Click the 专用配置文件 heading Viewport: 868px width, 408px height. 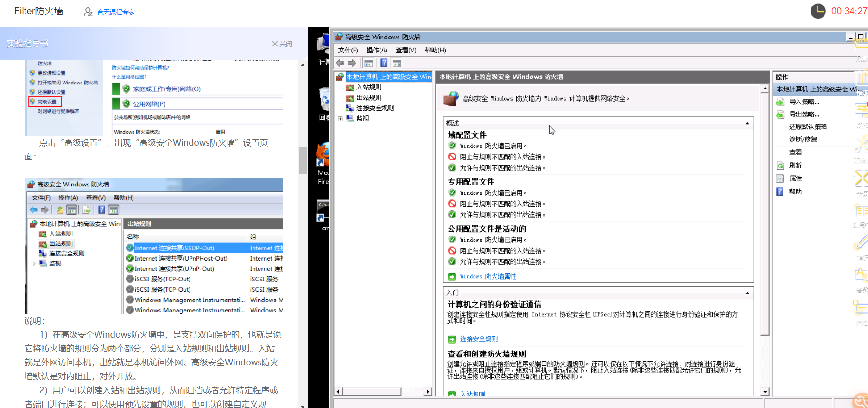pyautogui.click(x=471, y=182)
